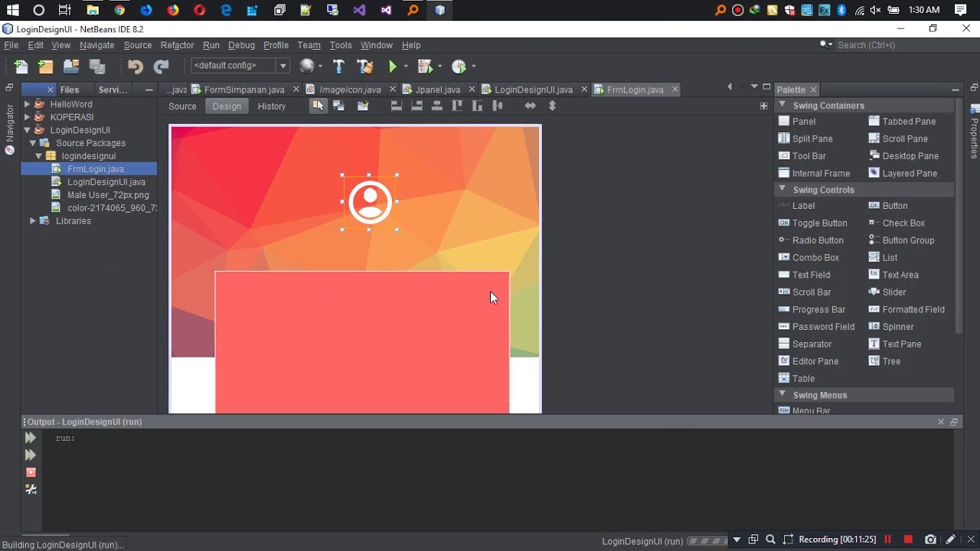The width and height of the screenshot is (980, 551).
Task: Click the Debug Project toolbar icon
Action: pos(425,67)
